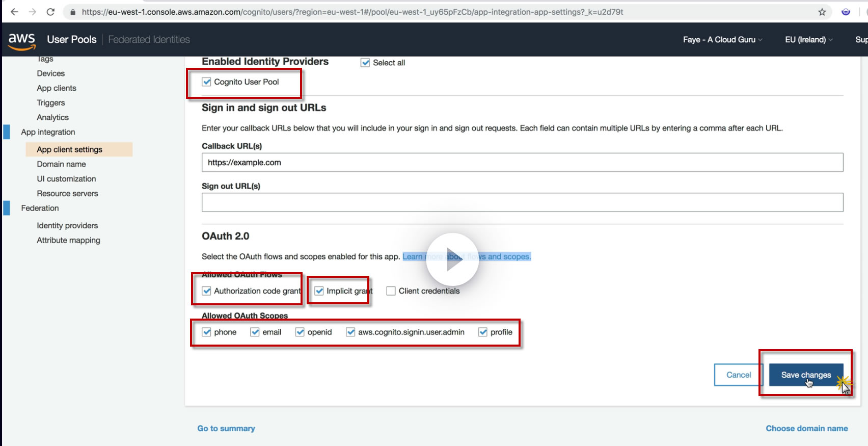Image resolution: width=868 pixels, height=446 pixels.
Task: Open App clients in the sidebar
Action: coord(57,88)
